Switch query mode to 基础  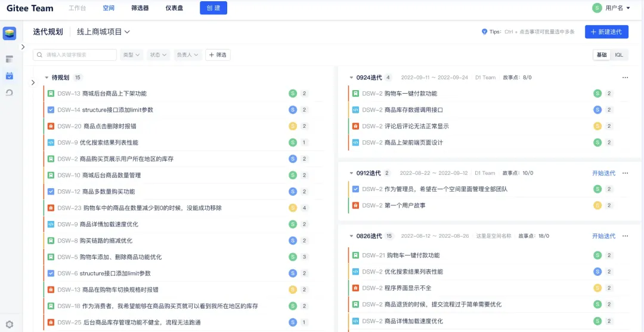tap(602, 55)
